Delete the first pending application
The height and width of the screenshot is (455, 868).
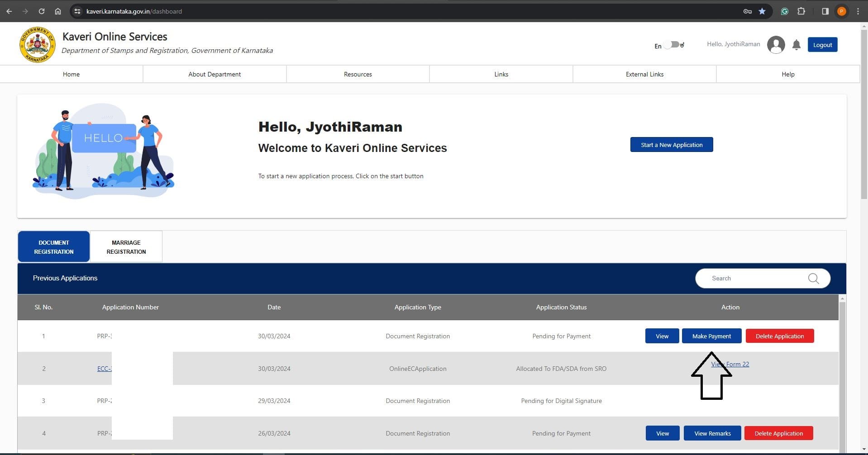coord(779,336)
